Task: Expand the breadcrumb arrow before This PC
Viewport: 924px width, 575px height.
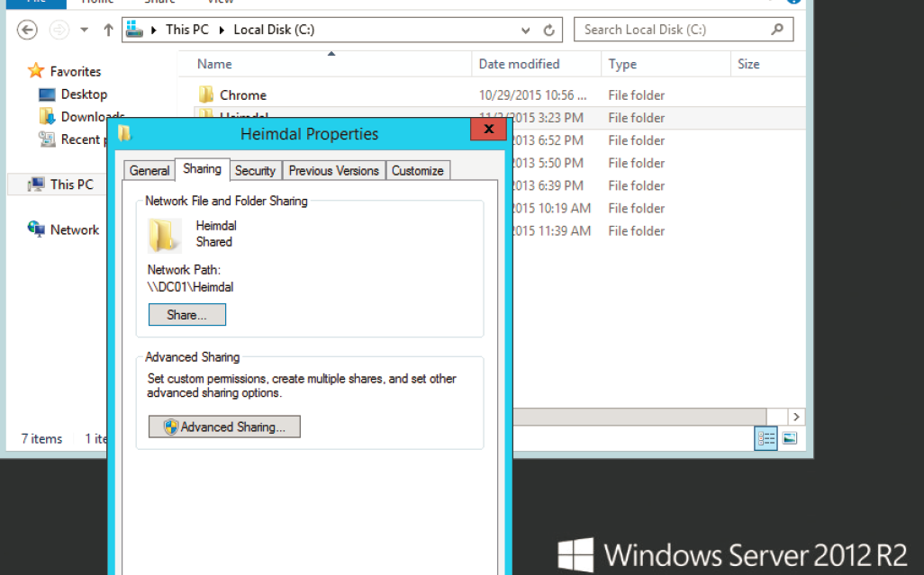Action: [x=154, y=30]
